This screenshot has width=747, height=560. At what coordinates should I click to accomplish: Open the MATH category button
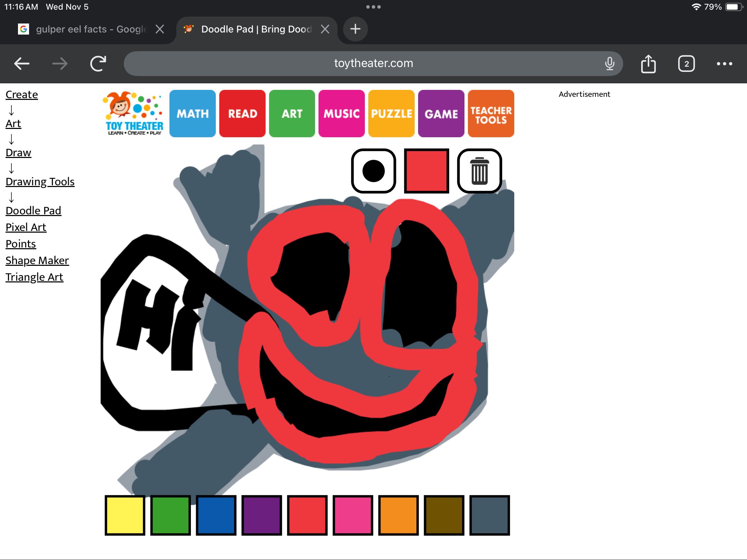(x=193, y=114)
